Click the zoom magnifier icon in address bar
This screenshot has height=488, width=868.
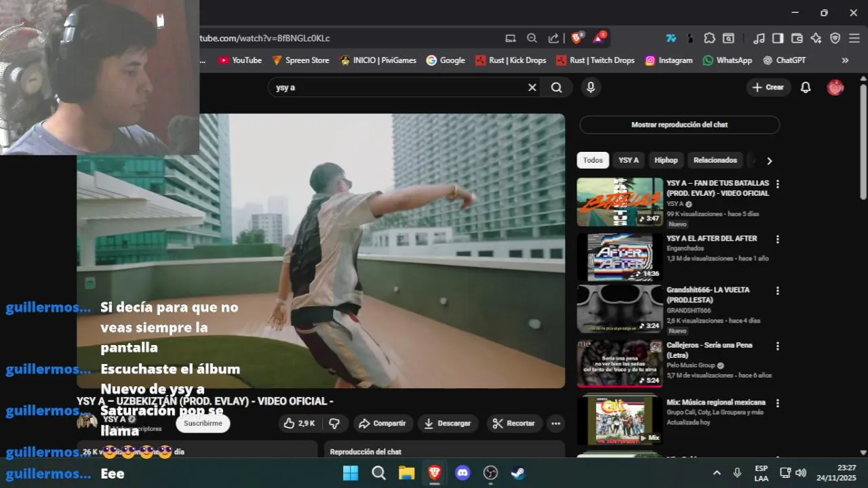532,39
